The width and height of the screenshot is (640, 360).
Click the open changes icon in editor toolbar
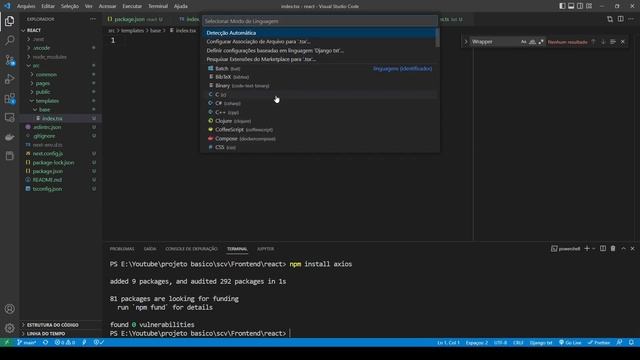[610, 19]
